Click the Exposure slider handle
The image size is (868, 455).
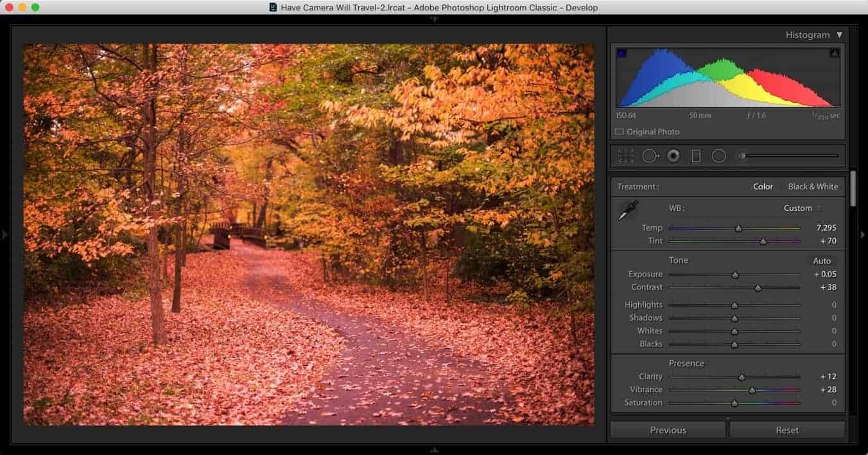click(x=735, y=275)
